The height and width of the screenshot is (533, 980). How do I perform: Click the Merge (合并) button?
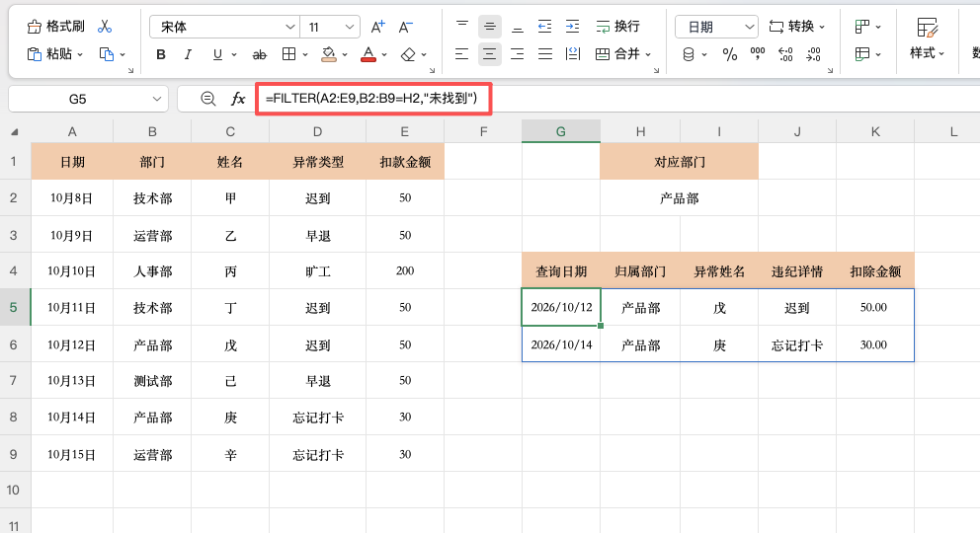pos(617,54)
